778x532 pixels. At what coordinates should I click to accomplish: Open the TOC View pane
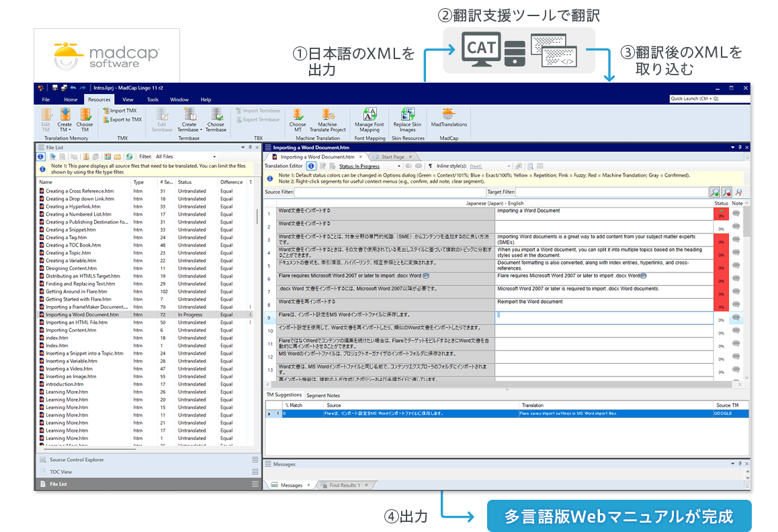149,472
